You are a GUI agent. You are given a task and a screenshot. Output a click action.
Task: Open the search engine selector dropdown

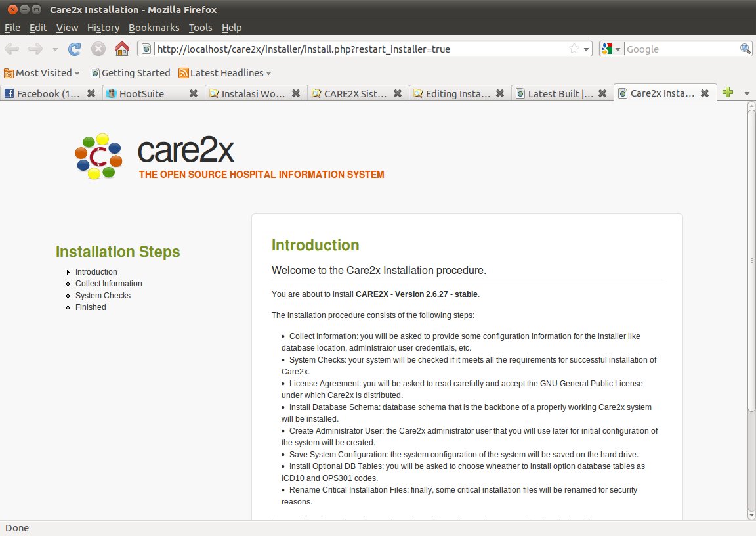click(x=610, y=49)
